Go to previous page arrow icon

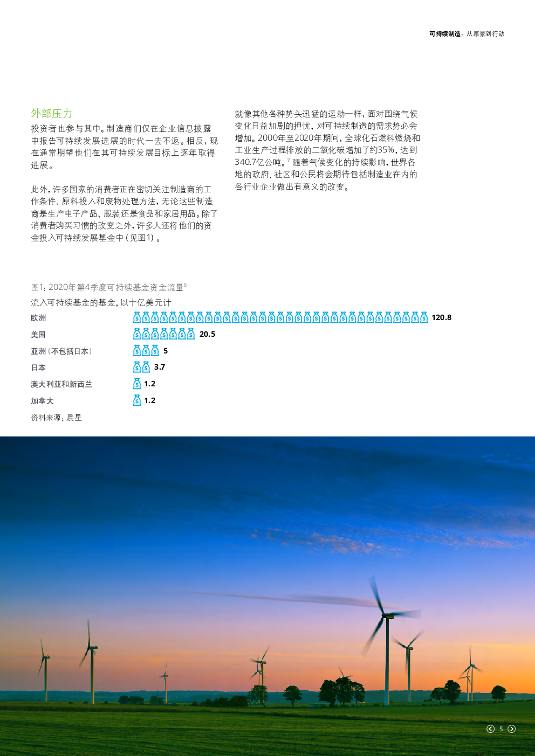[x=490, y=729]
